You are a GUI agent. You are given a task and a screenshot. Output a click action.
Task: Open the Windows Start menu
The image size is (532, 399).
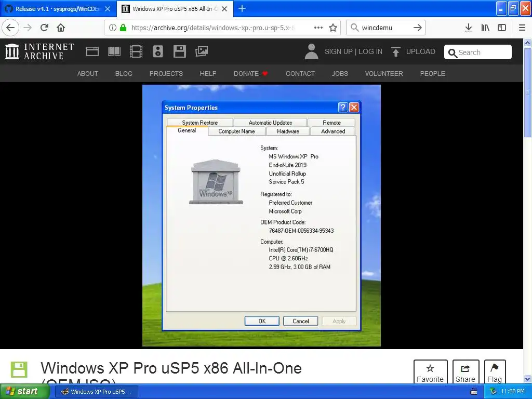pyautogui.click(x=24, y=392)
